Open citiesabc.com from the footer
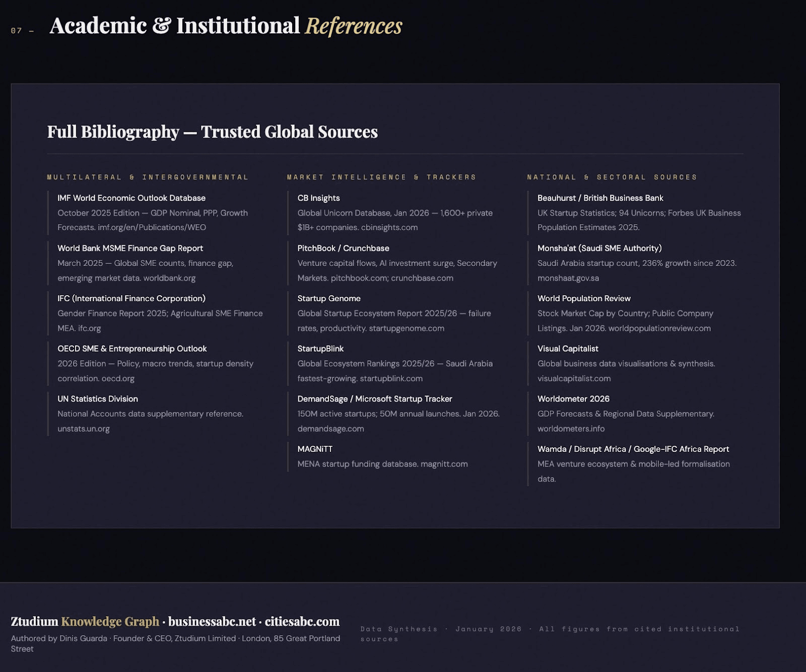This screenshot has width=806, height=672. click(302, 622)
